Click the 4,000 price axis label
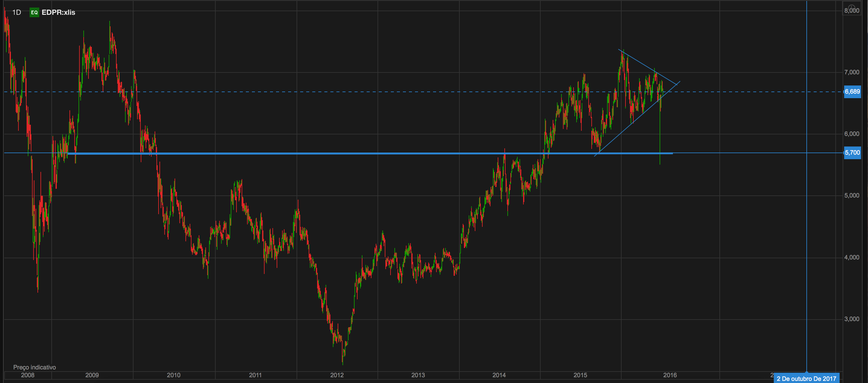Viewport: 868px width, 383px height. tap(851, 257)
